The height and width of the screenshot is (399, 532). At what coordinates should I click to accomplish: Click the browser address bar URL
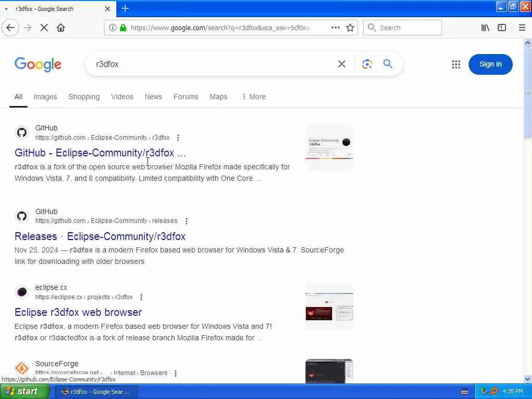tap(220, 28)
